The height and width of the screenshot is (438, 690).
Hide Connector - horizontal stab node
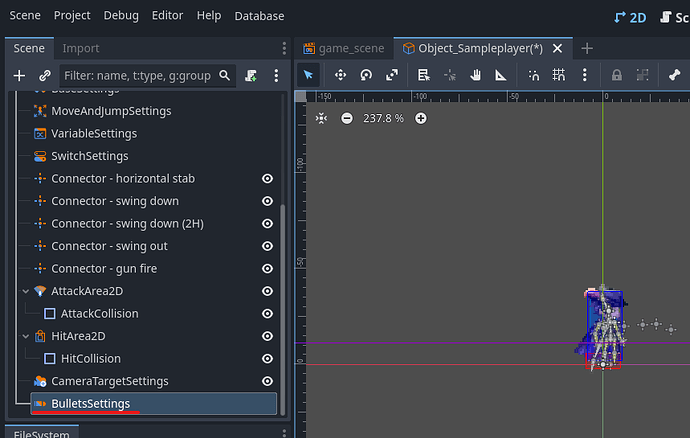pyautogui.click(x=268, y=178)
